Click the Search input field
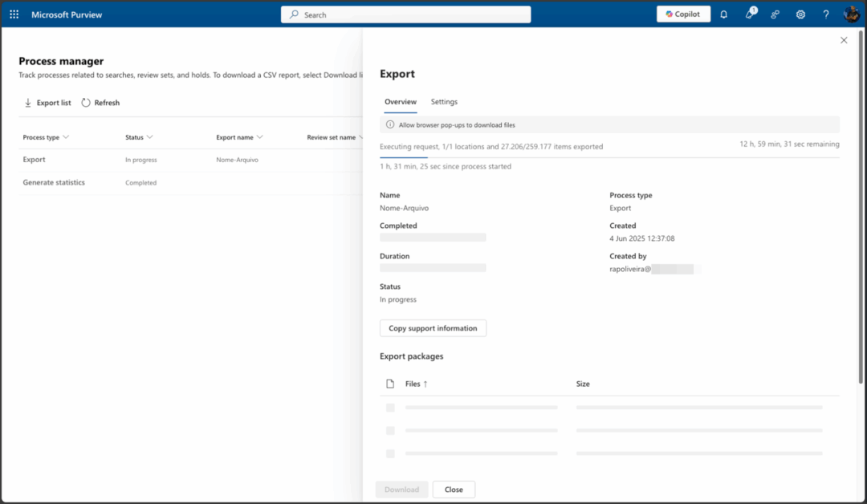The height and width of the screenshot is (504, 867). click(x=406, y=14)
